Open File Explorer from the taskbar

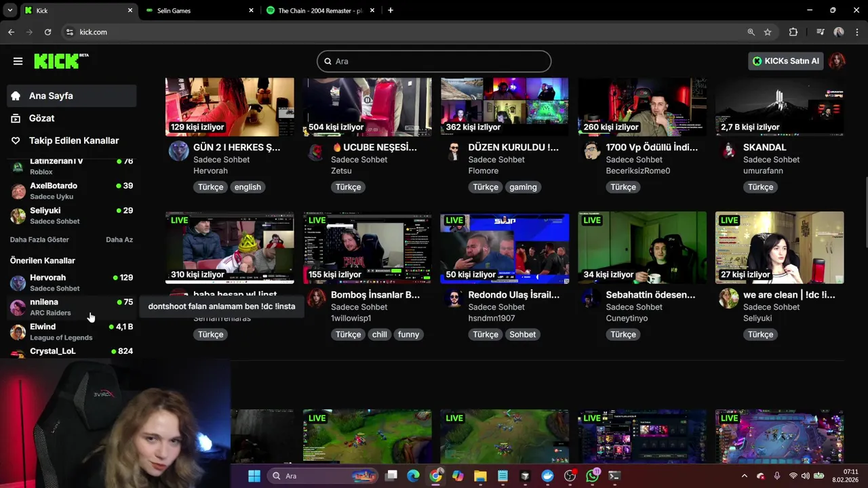[480, 476]
